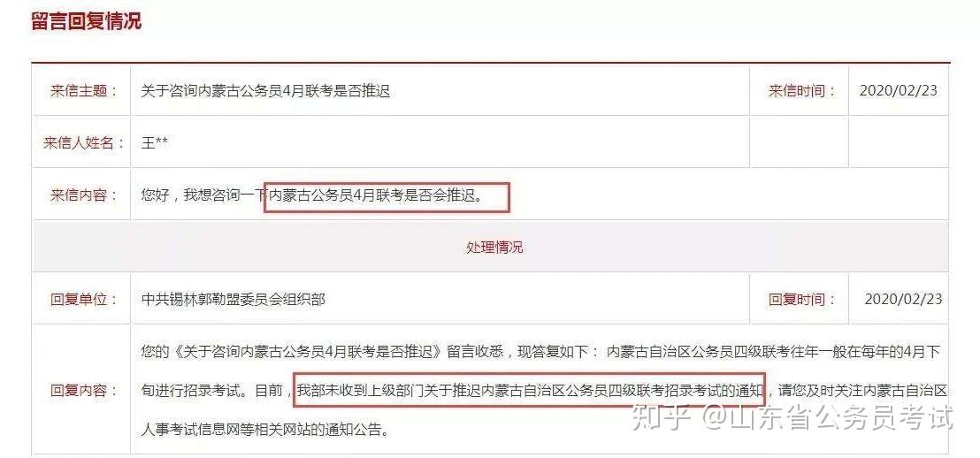Click the text 您好，我想咨询一下

[203, 195]
